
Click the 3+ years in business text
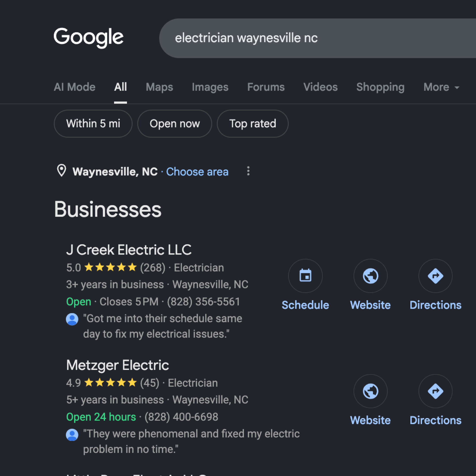coord(115,284)
